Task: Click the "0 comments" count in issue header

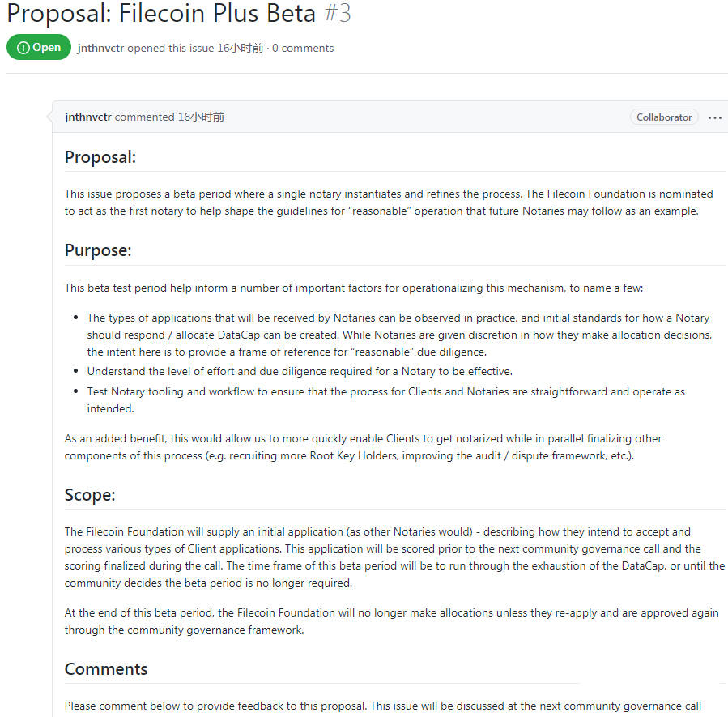Action: tap(303, 49)
